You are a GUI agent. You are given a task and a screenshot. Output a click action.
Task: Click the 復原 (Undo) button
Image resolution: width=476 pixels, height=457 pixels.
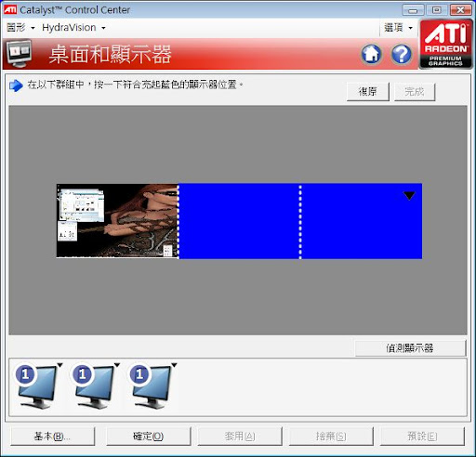tap(368, 92)
